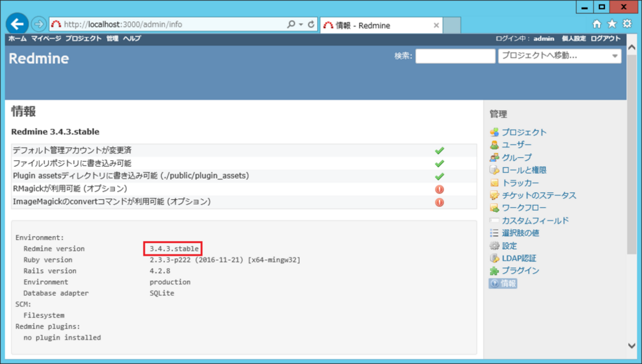Click the カスタムフィールド icon in sidebar
Viewport: 642px width, 364px height.
tap(494, 220)
